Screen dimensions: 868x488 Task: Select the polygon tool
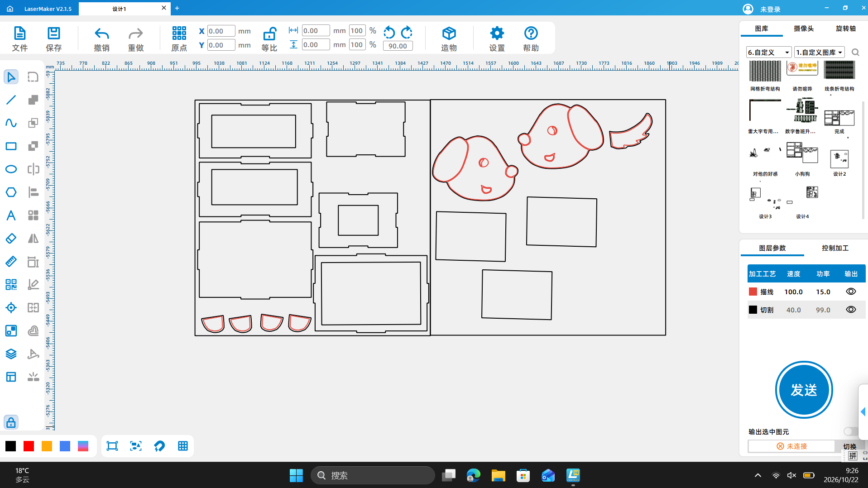pos(11,192)
